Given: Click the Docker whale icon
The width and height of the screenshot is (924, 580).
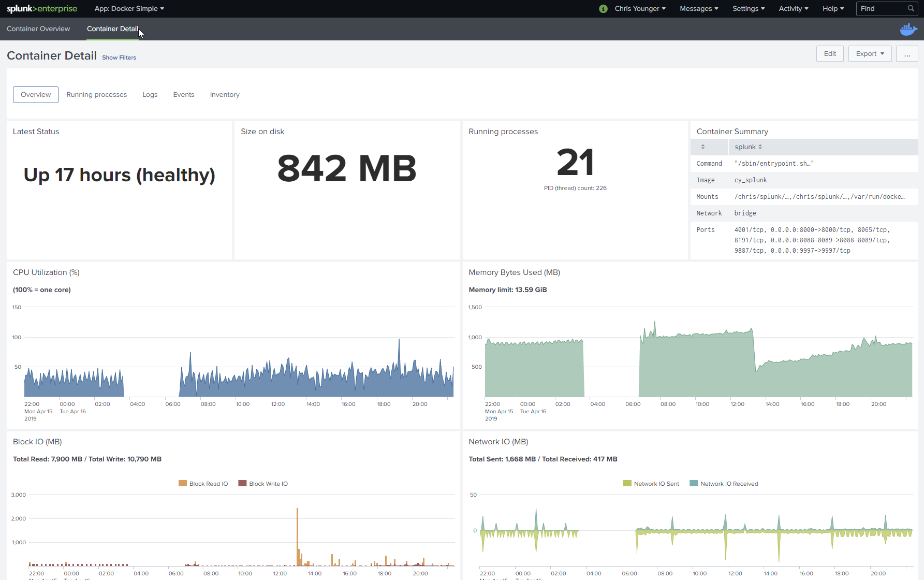Looking at the screenshot, I should [908, 30].
